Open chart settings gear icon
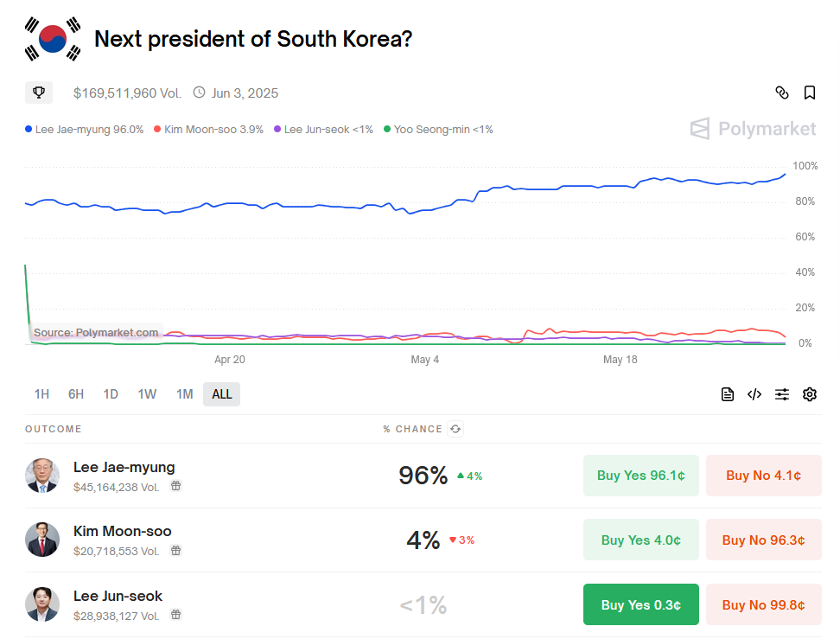 pos(810,394)
